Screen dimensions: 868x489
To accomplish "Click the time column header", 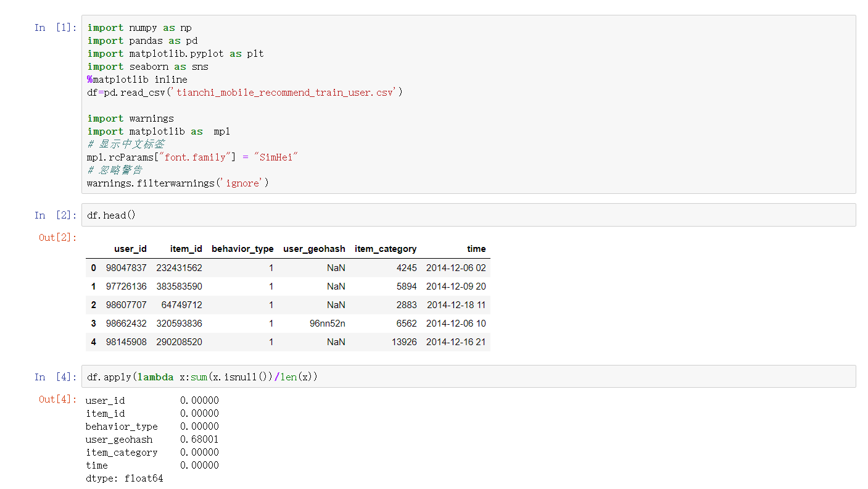I will [x=476, y=249].
